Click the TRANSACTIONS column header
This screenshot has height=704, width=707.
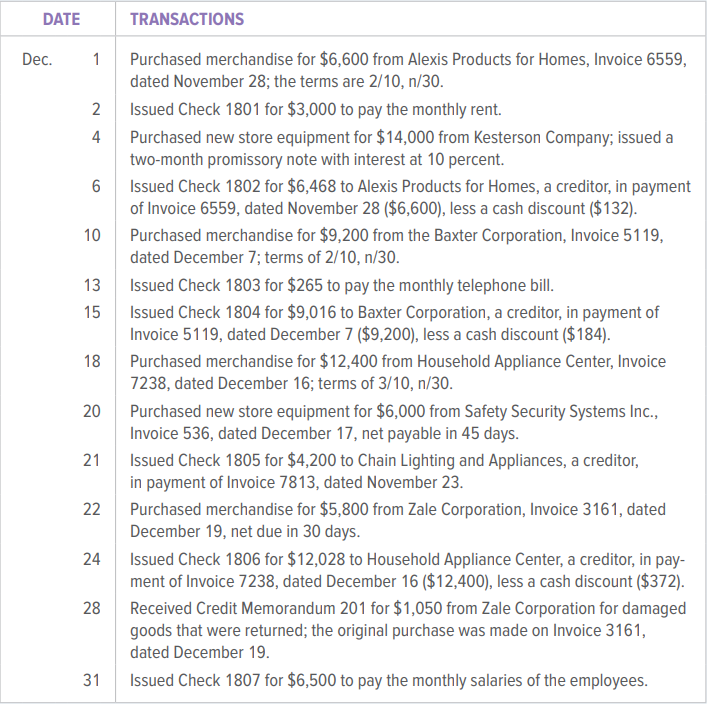click(x=187, y=19)
